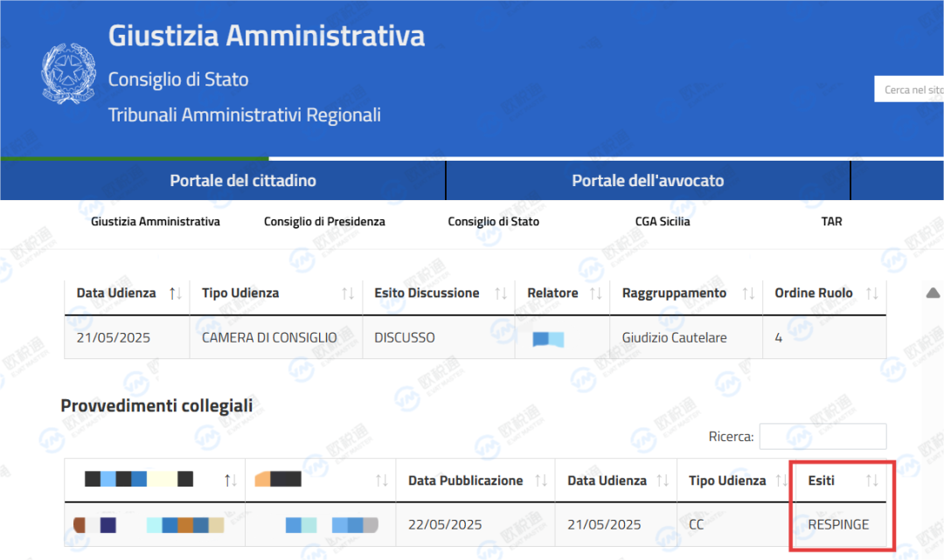Click 21/05/2025 cell in the hearing row
The image size is (944, 560).
coord(113,337)
